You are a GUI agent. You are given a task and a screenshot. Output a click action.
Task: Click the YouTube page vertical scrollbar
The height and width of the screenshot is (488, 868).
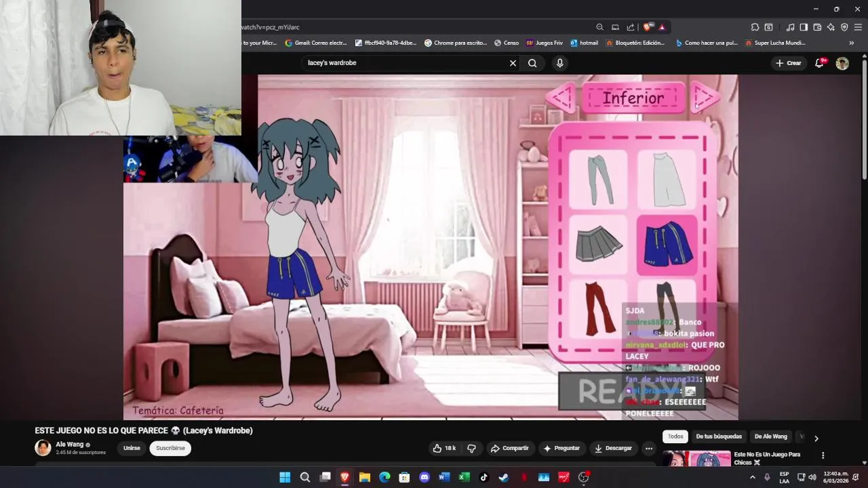click(x=864, y=119)
